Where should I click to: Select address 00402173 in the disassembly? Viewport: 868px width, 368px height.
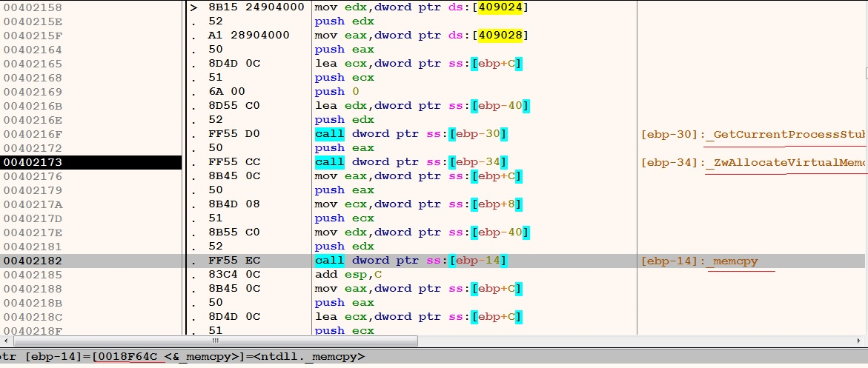[33, 162]
